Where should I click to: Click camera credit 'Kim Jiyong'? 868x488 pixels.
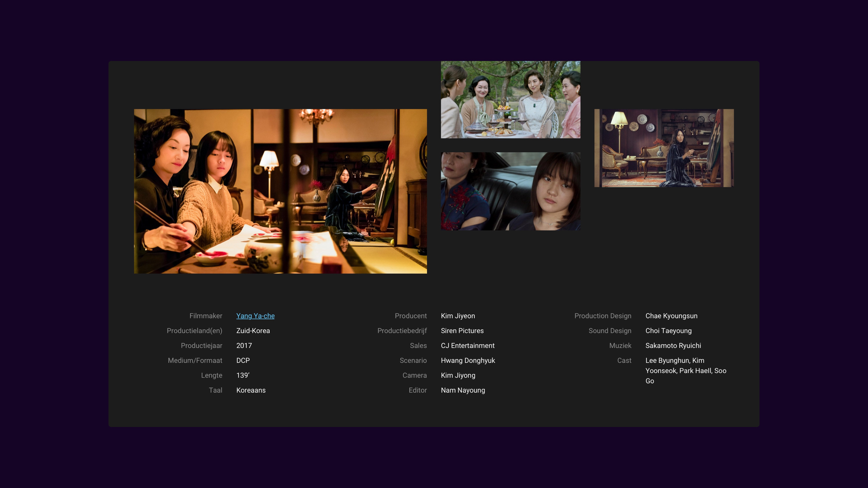coord(458,375)
